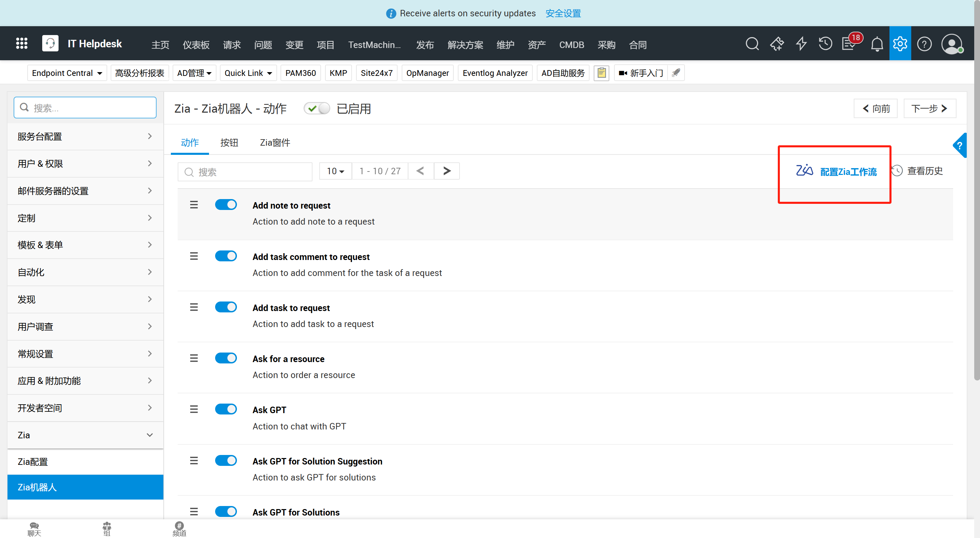Open the admin settings gear icon
This screenshot has height=538, width=980.
click(x=900, y=44)
